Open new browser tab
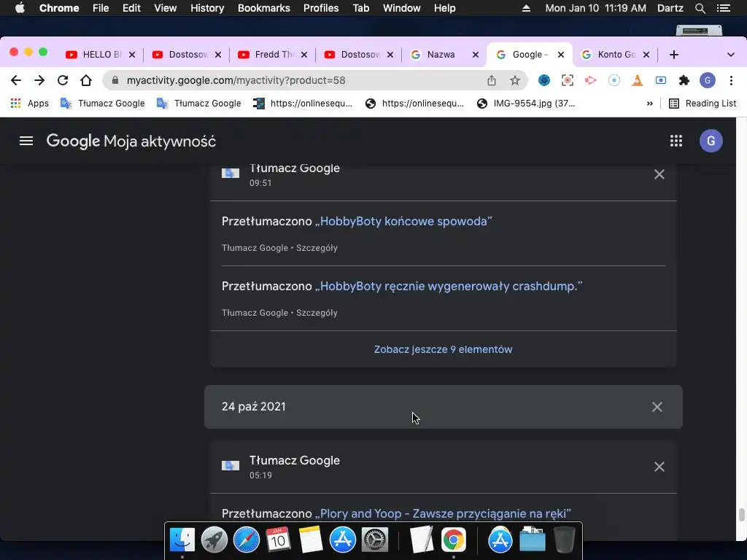Screen dimensions: 747x560 [673, 55]
